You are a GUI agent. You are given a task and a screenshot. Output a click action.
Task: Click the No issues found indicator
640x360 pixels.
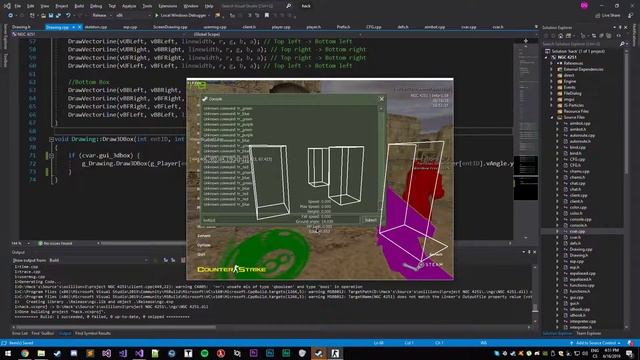[x=55, y=243]
